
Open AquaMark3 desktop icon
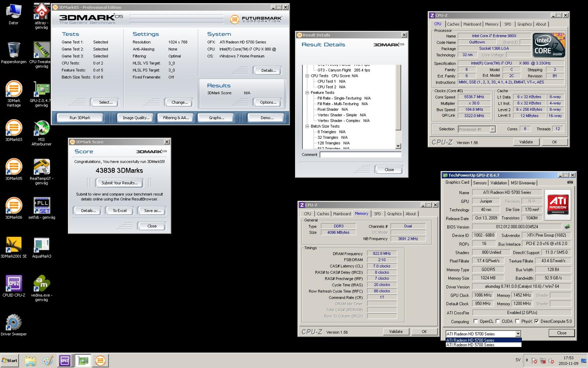(x=41, y=247)
